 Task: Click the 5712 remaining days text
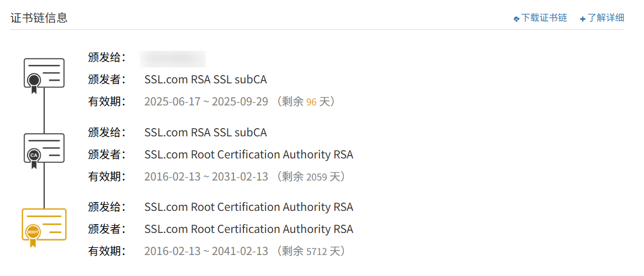[316, 252]
